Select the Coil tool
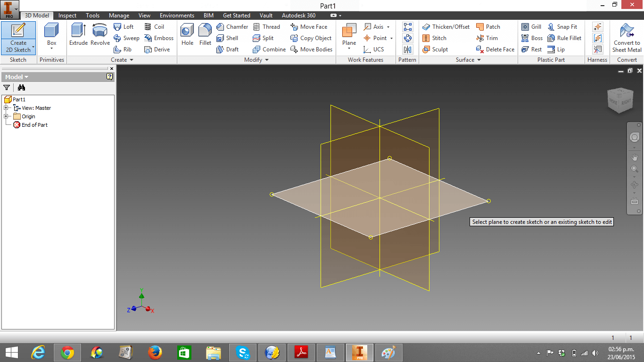This screenshot has height=362, width=644. click(x=154, y=27)
